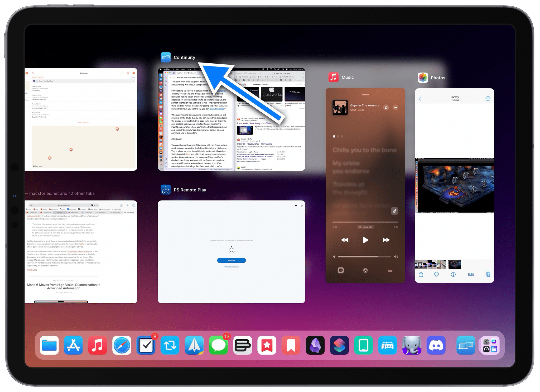Tap the Continuity app icon above its card
This screenshot has width=540, height=392.
[166, 57]
